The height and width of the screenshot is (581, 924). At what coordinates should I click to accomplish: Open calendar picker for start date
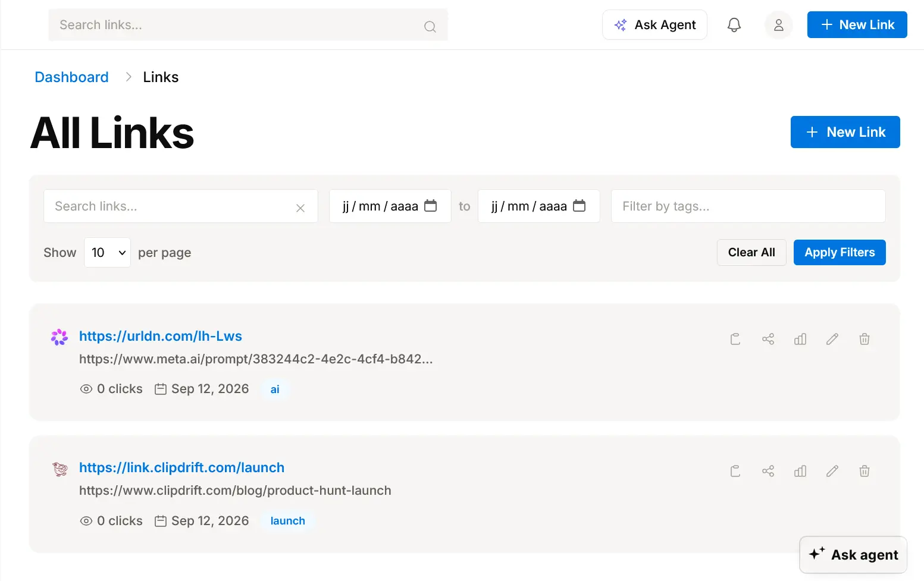(x=430, y=206)
